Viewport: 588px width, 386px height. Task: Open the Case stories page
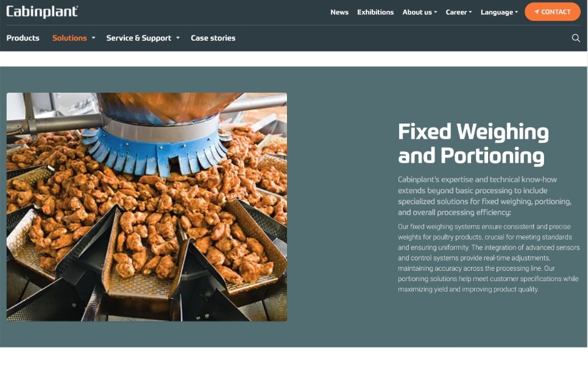tap(213, 38)
